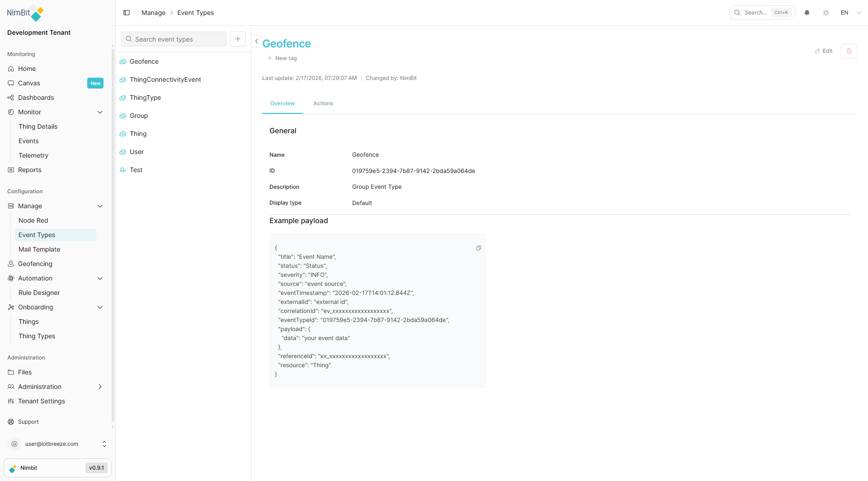868x481 pixels.
Task: Add a new event type
Action: click(237, 39)
